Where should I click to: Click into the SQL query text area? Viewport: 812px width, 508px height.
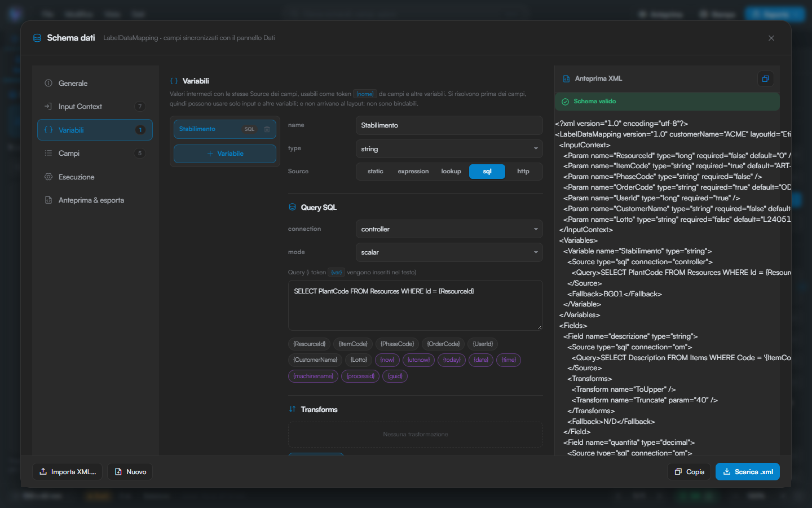[415, 305]
